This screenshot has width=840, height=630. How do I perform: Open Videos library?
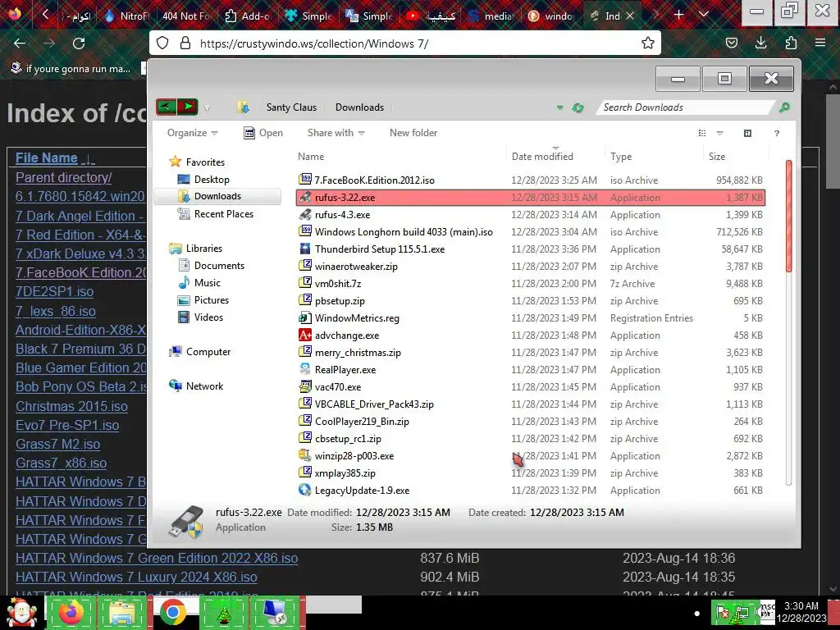click(x=208, y=317)
